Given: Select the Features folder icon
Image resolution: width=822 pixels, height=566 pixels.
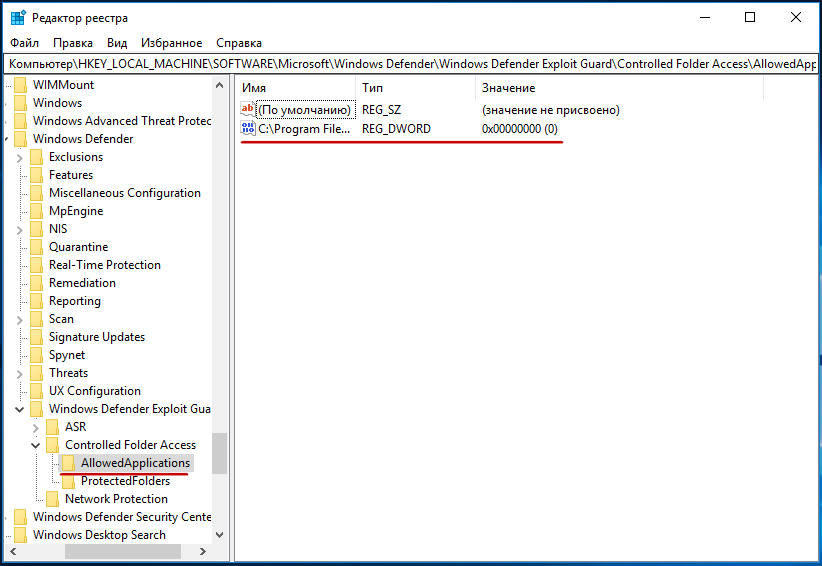Looking at the screenshot, I should click(x=37, y=175).
